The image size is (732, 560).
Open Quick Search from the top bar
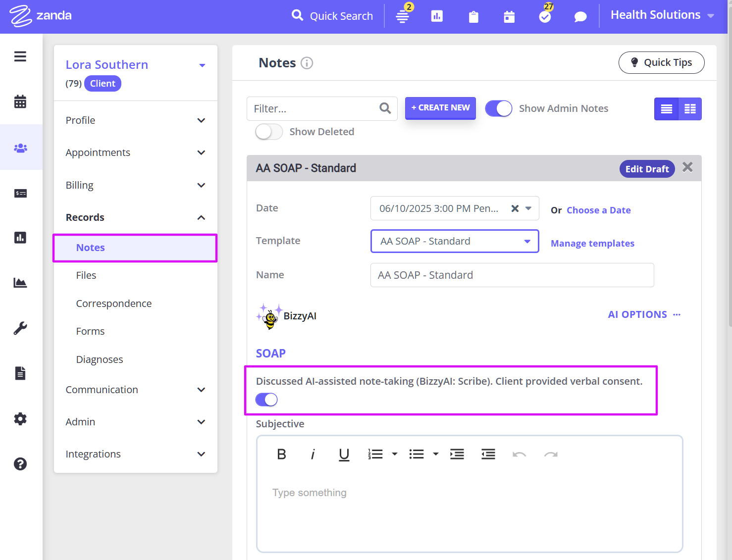pos(332,15)
